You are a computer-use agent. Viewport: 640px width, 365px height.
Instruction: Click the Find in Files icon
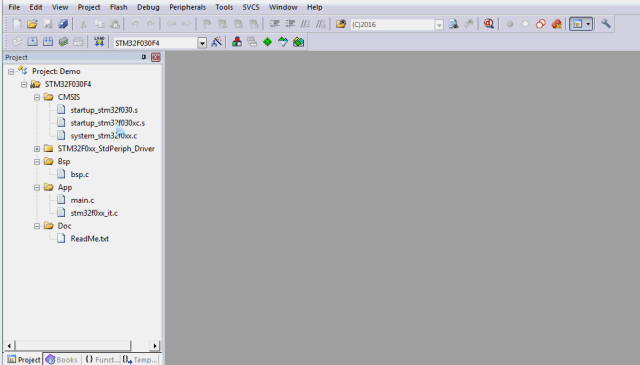tap(453, 24)
